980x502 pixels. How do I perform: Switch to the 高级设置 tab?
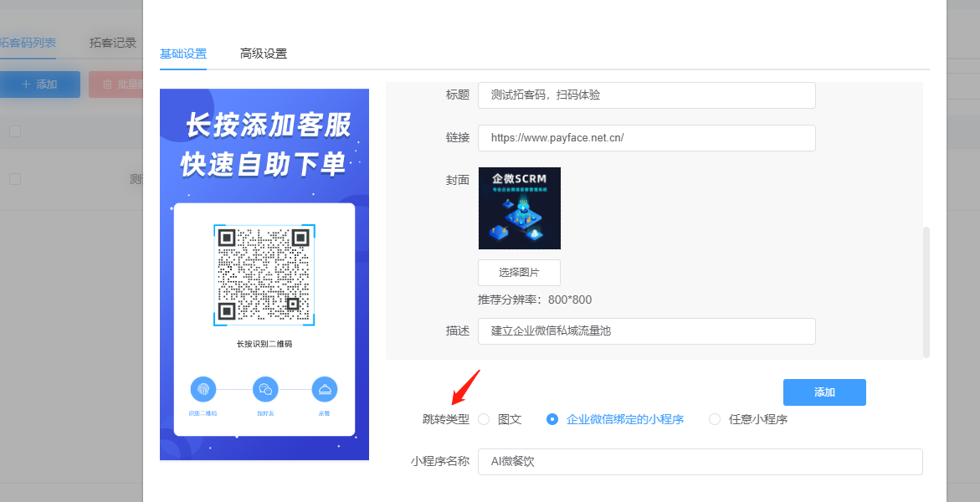[x=263, y=54]
